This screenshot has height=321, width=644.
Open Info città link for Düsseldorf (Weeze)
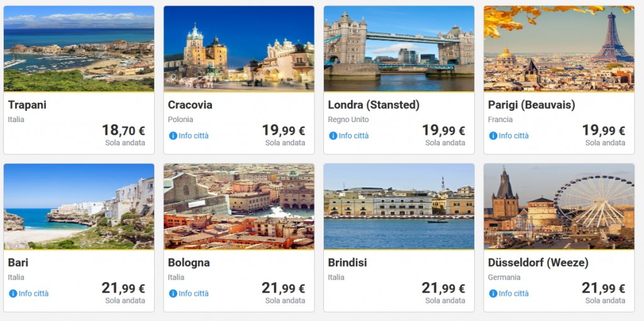pyautogui.click(x=513, y=293)
